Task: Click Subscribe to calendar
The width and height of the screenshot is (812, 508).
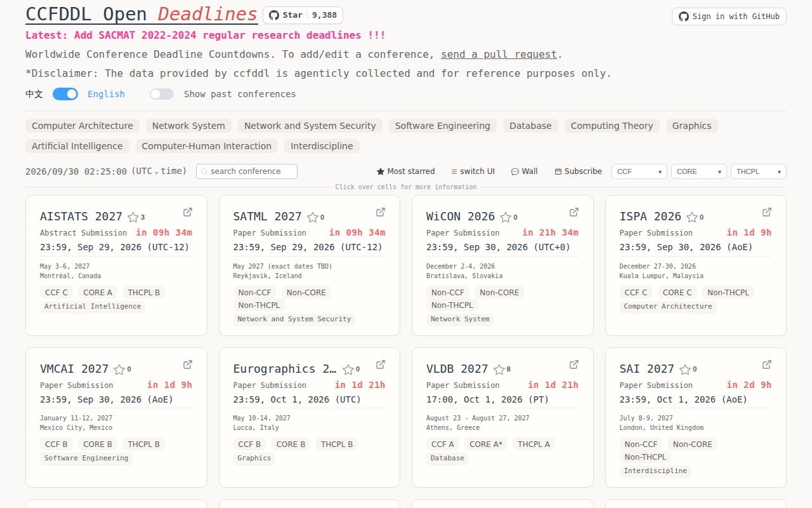Action: (578, 171)
